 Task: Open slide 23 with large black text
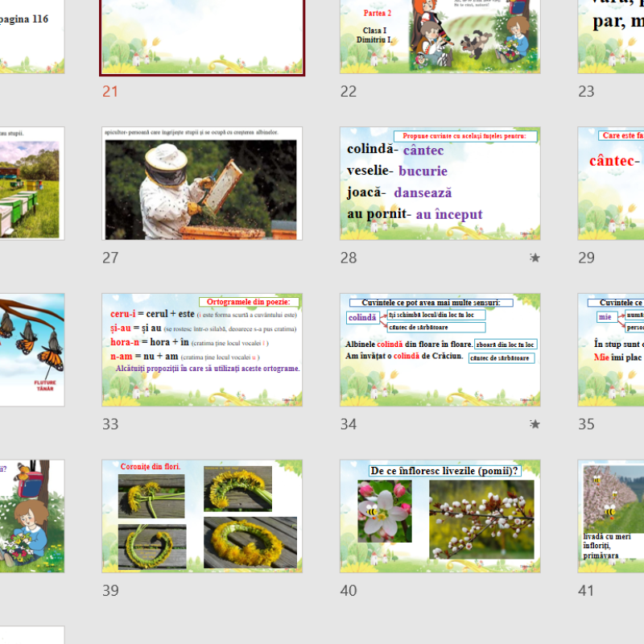(x=612, y=36)
